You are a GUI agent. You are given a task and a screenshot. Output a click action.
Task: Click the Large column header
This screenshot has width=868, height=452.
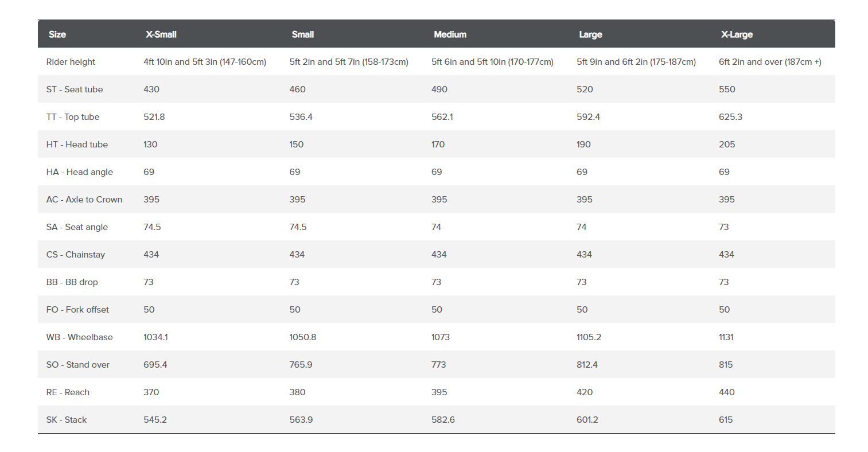(x=590, y=34)
